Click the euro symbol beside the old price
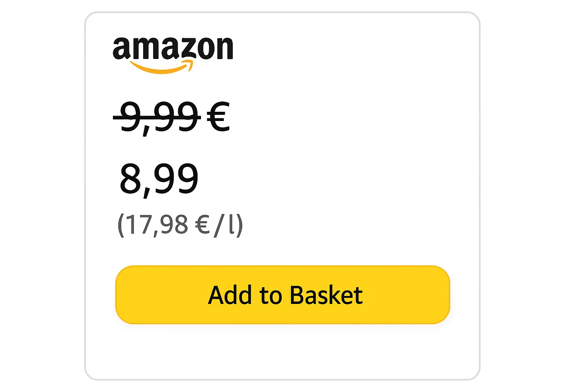Screen dimensions: 588x392 tap(218, 117)
